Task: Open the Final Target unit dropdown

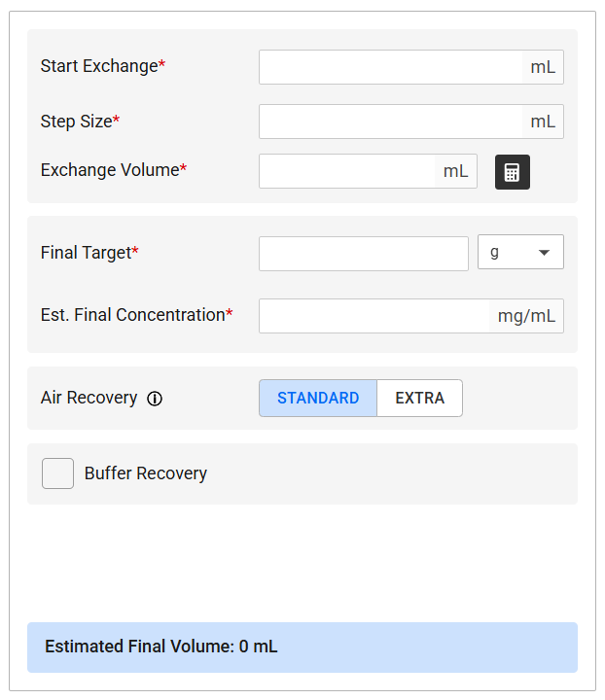Action: click(x=520, y=253)
